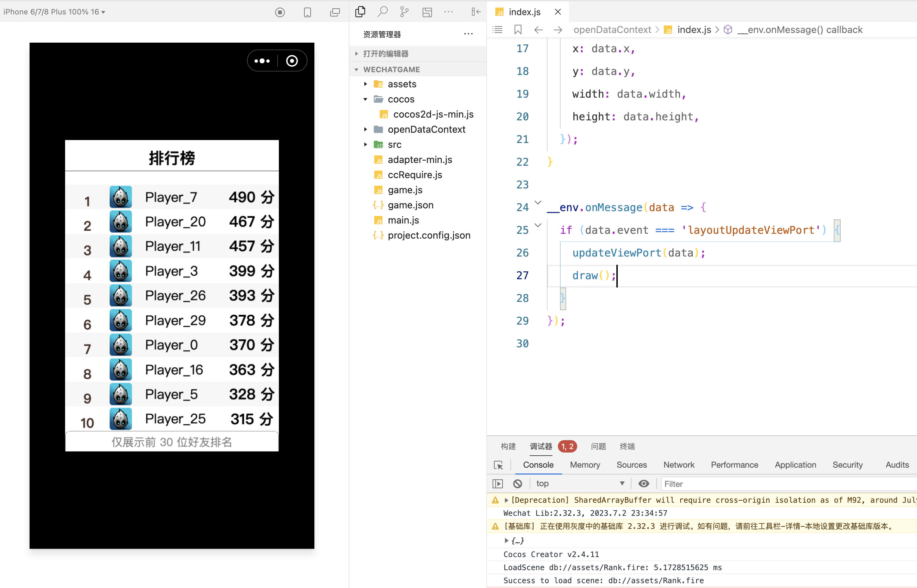Expand the src folder
The image size is (917, 588).
(x=366, y=145)
